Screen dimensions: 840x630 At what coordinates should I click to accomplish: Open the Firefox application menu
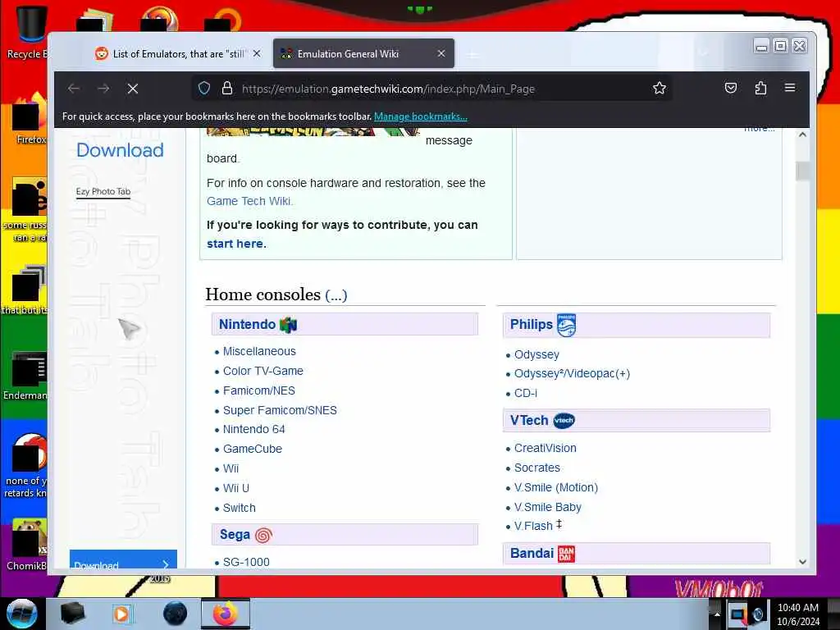(790, 88)
